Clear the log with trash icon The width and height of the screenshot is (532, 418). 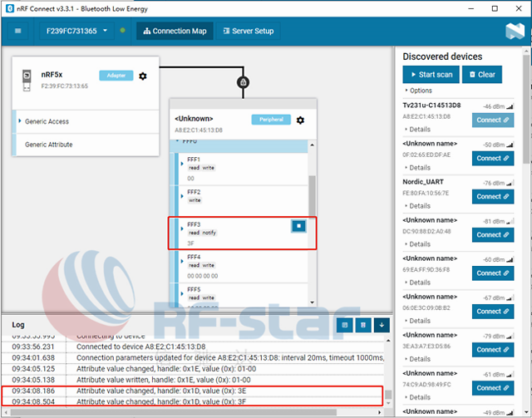(363, 325)
